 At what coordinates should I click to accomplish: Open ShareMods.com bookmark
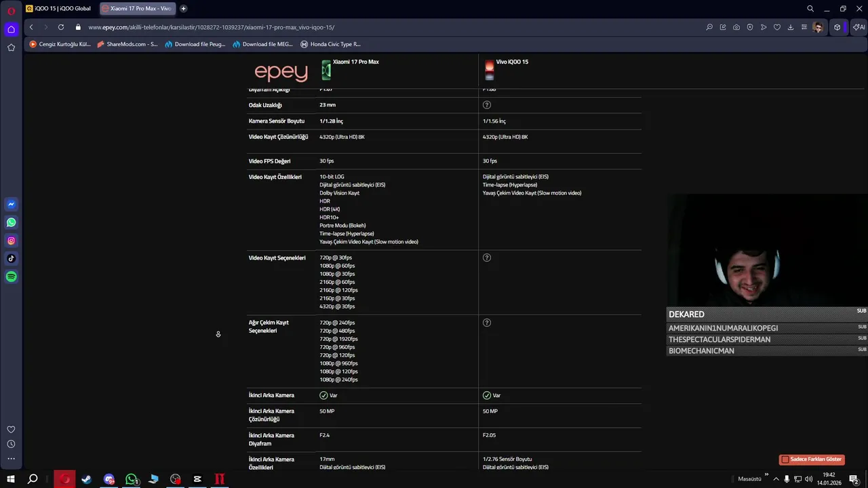(x=127, y=44)
